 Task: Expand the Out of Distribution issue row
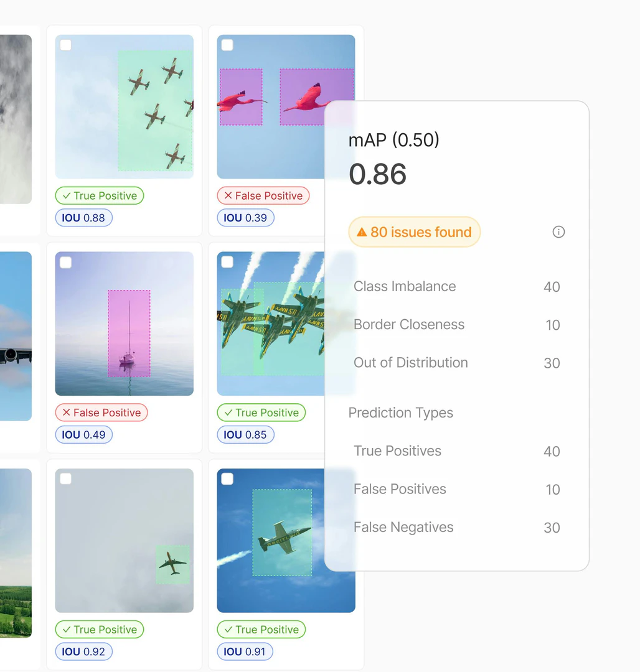(410, 363)
